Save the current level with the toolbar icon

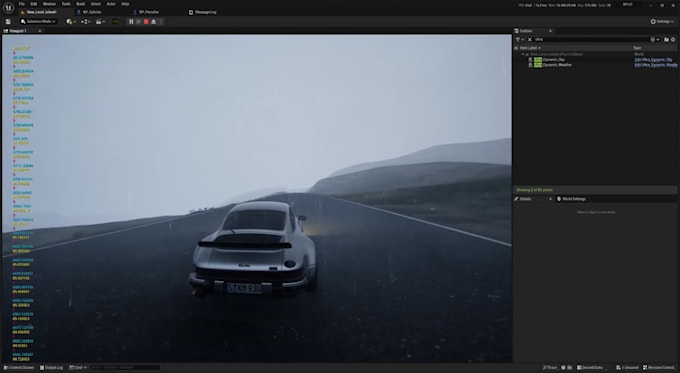click(8, 21)
